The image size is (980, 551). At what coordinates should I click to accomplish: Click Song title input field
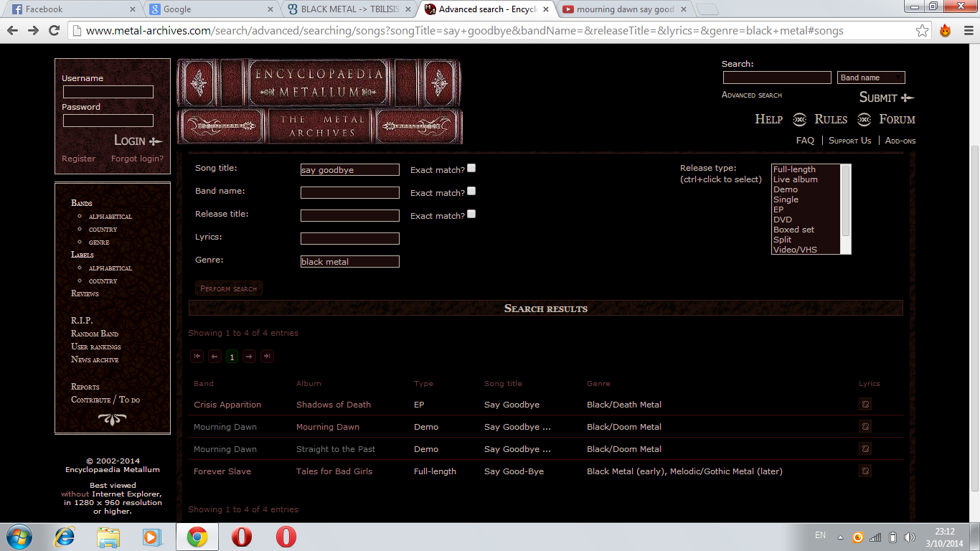(x=350, y=170)
